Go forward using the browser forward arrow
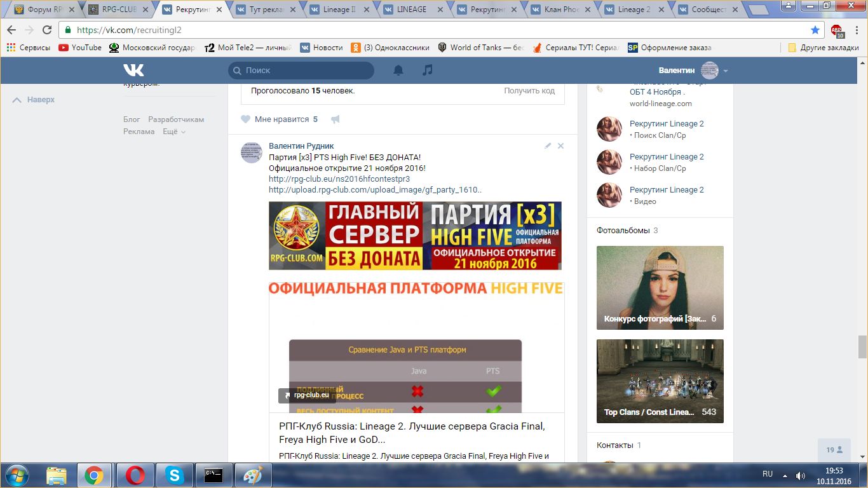This screenshot has height=488, width=868. coord(29,30)
